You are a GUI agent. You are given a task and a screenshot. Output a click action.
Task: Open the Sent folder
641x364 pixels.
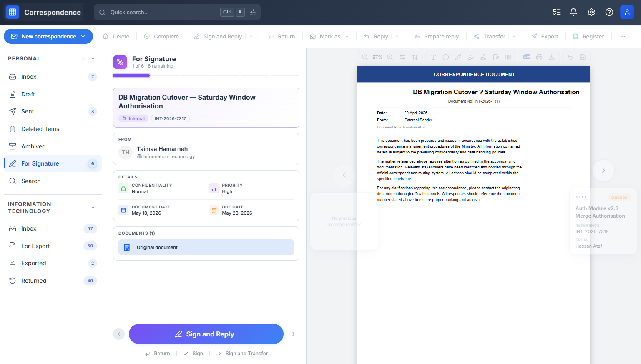[x=53, y=111]
